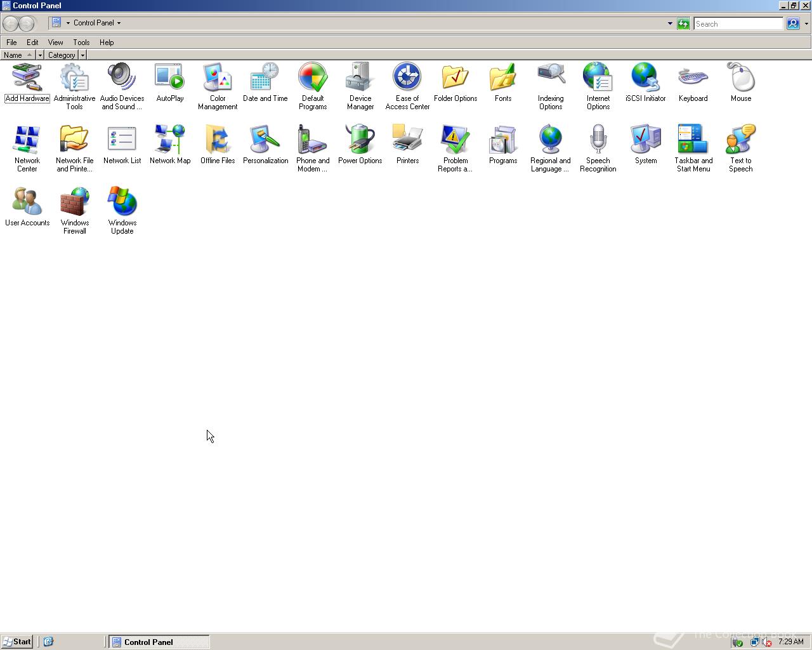Open Network File and Printer sharing
Viewport: 812px width, 650px height.
(74, 149)
